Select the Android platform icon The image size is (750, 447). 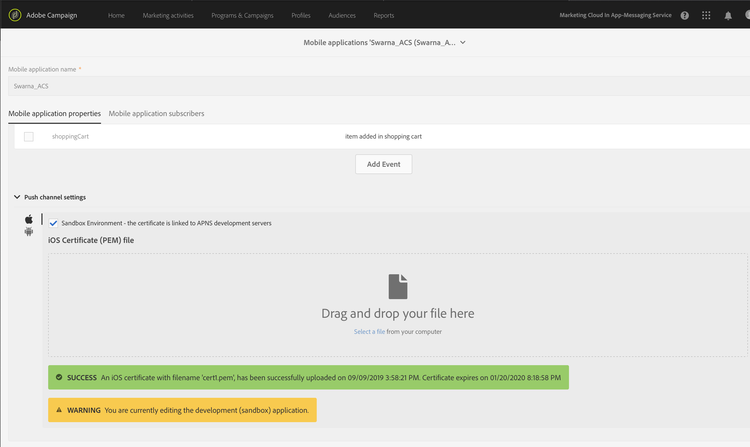click(x=29, y=232)
